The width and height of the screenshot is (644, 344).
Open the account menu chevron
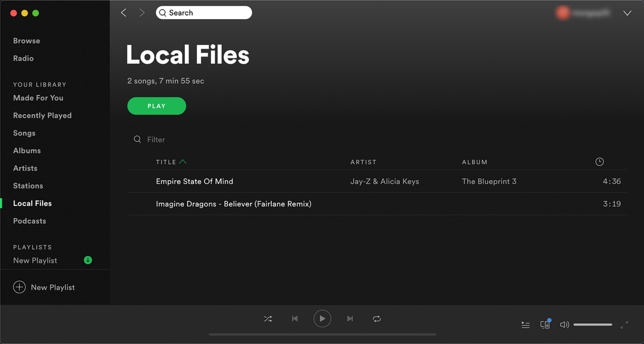pos(627,13)
